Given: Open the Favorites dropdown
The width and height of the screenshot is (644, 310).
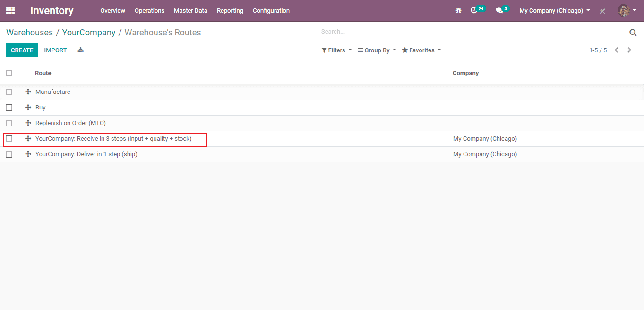Looking at the screenshot, I should [421, 50].
